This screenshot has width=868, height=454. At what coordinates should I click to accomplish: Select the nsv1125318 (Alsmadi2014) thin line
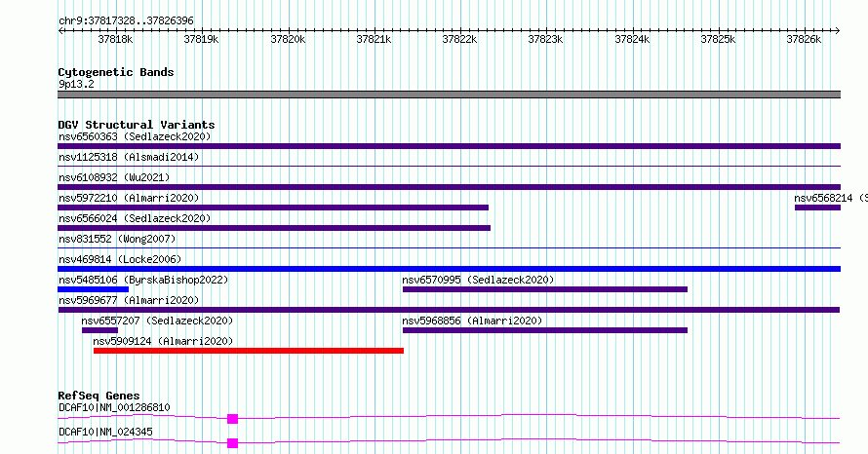pos(449,167)
